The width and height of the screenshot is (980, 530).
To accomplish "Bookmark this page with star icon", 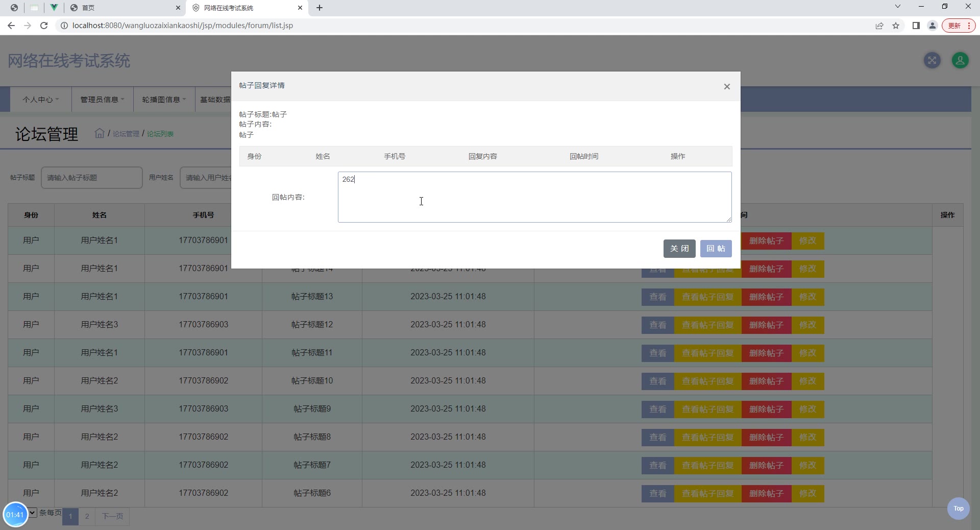I will (x=896, y=26).
